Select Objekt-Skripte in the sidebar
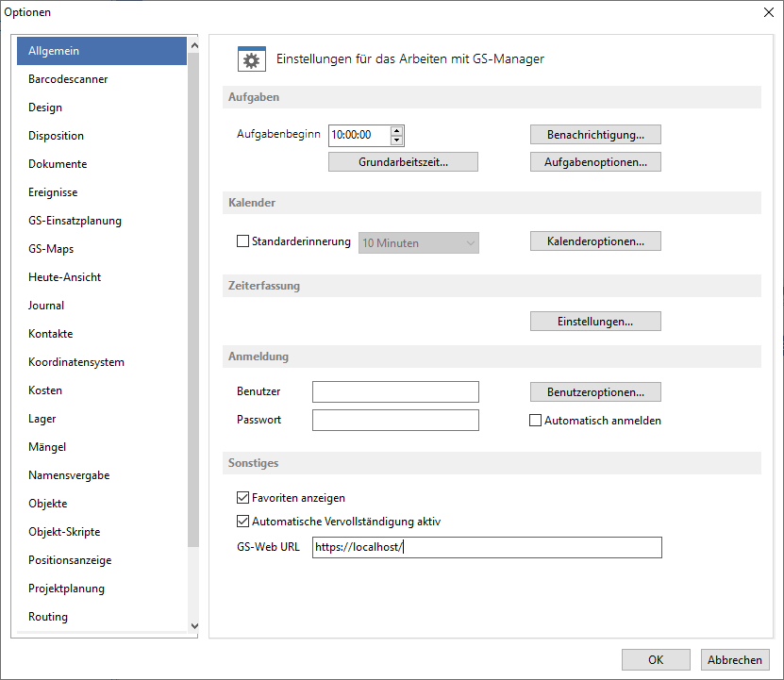Image resolution: width=784 pixels, height=680 pixels. pyautogui.click(x=102, y=532)
